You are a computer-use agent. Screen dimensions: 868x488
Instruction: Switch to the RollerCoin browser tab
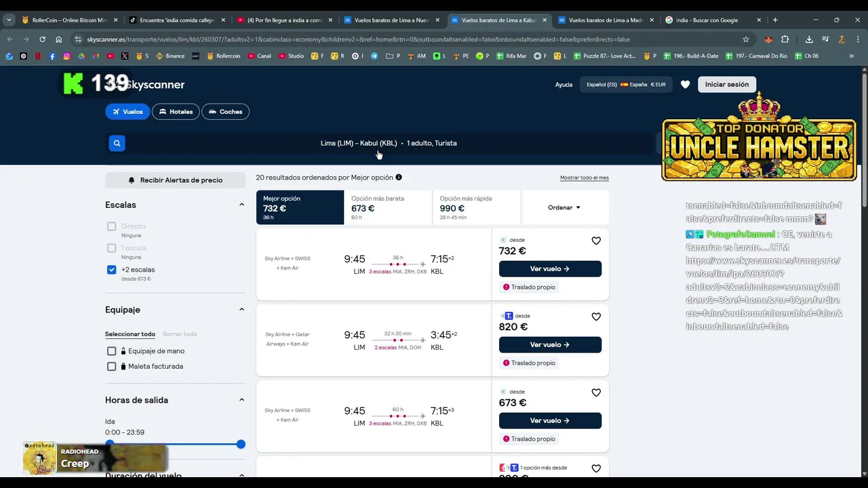70,20
